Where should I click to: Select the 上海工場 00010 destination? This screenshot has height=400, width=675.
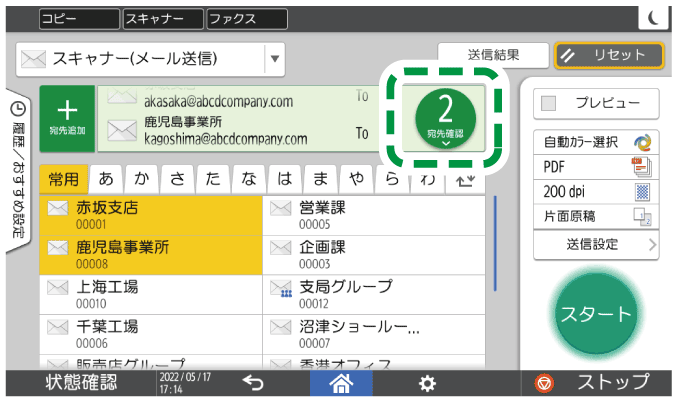[x=151, y=295]
